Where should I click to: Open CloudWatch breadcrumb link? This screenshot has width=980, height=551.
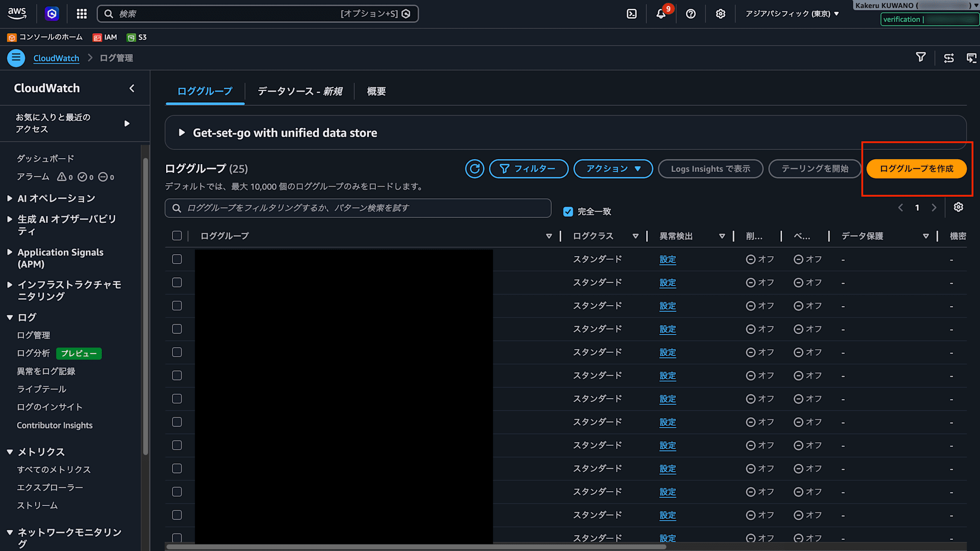(x=56, y=58)
